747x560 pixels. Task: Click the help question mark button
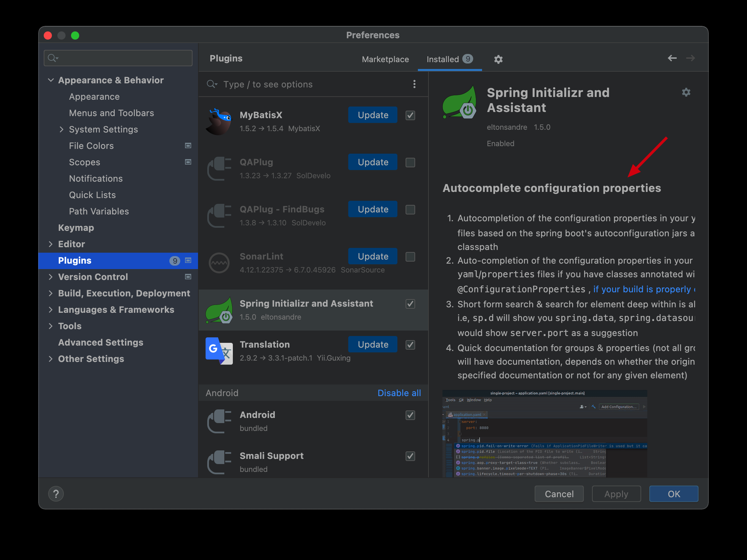tap(56, 494)
